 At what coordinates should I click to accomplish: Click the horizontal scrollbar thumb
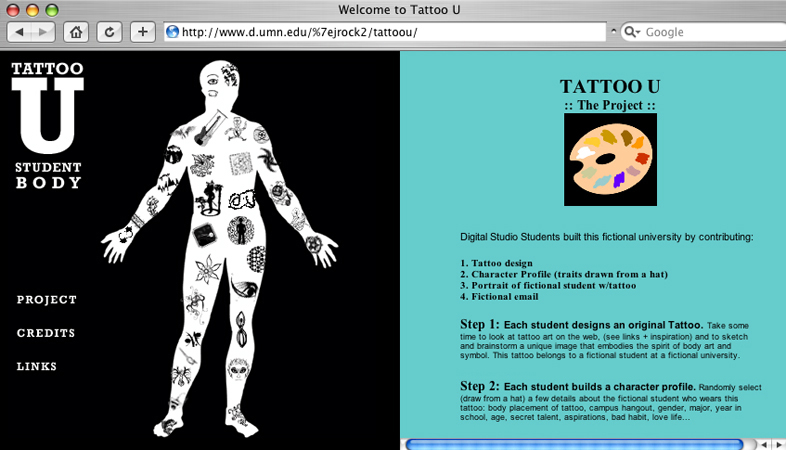pos(573,443)
